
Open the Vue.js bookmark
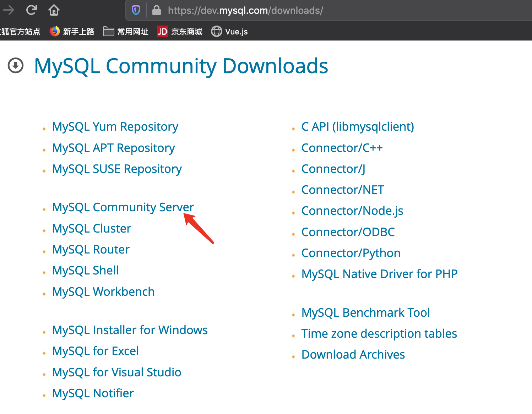pos(229,32)
